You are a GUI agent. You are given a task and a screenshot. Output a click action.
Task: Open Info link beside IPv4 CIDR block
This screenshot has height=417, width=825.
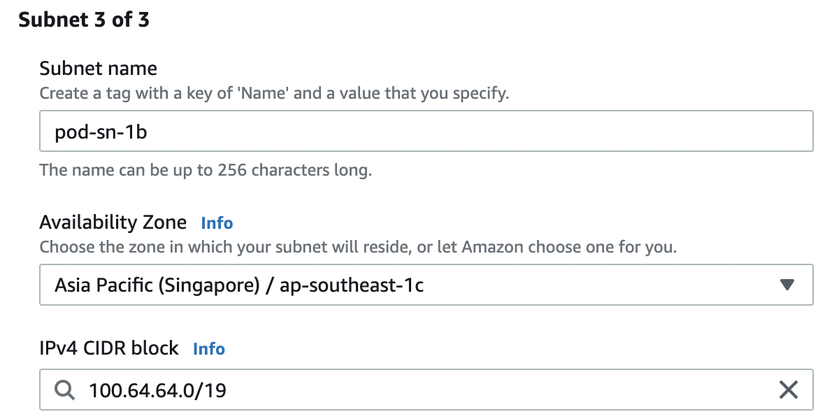tap(209, 349)
